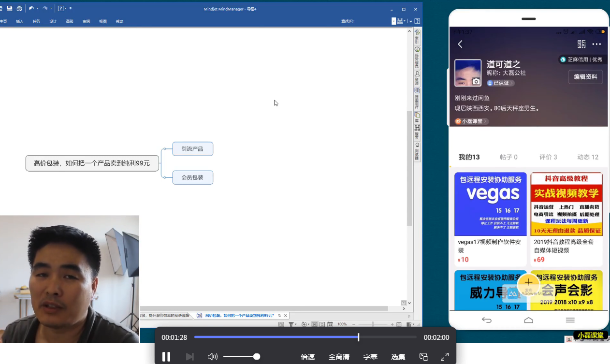Enter fullscreen mode in the video player
Viewport: 610px width, 364px height.
(x=445, y=357)
